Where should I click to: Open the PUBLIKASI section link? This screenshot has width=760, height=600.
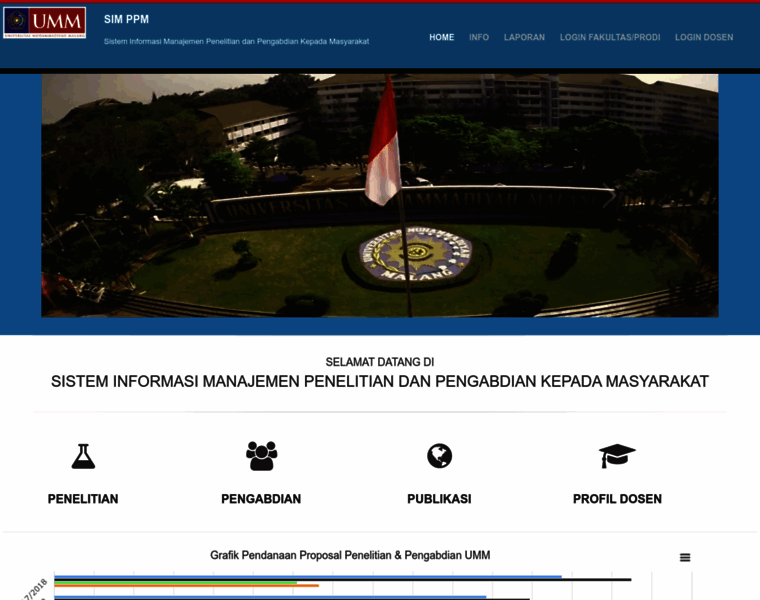point(439,499)
